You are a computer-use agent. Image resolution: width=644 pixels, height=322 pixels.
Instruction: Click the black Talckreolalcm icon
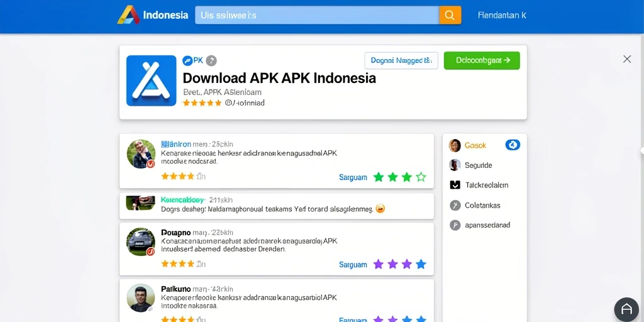[x=455, y=185]
